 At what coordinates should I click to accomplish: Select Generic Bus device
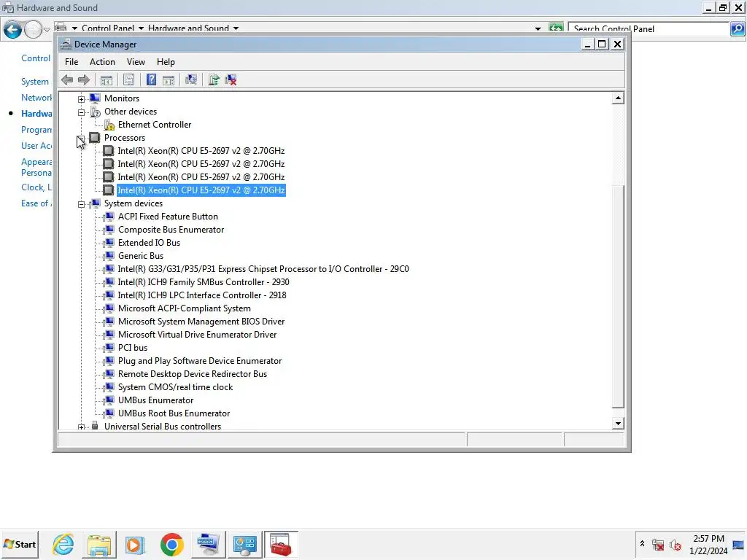[x=141, y=256]
